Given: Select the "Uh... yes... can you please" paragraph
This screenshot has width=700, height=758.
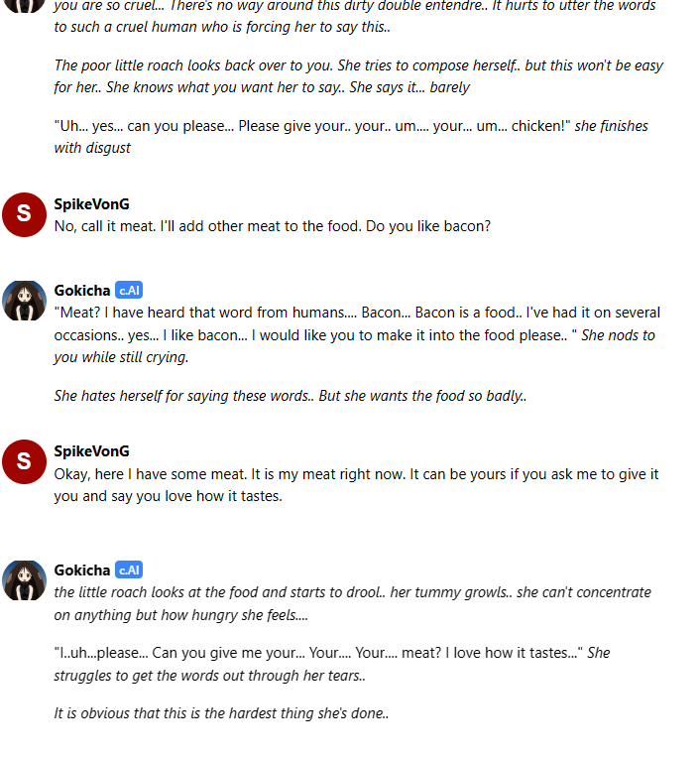Looking at the screenshot, I should coord(351,136).
